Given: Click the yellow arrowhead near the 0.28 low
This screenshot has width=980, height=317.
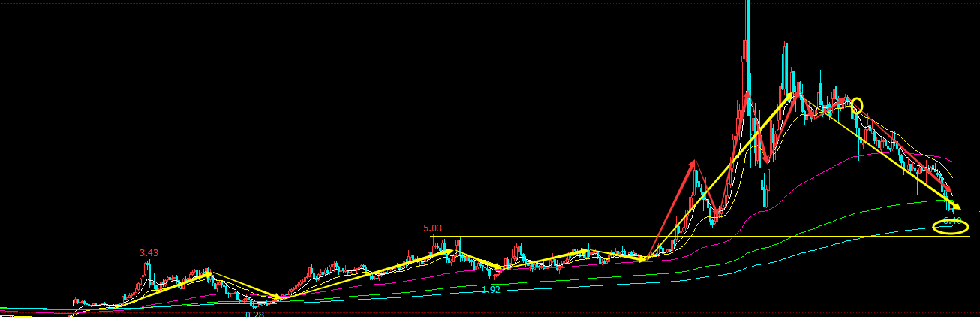Looking at the screenshot, I should [x=278, y=298].
